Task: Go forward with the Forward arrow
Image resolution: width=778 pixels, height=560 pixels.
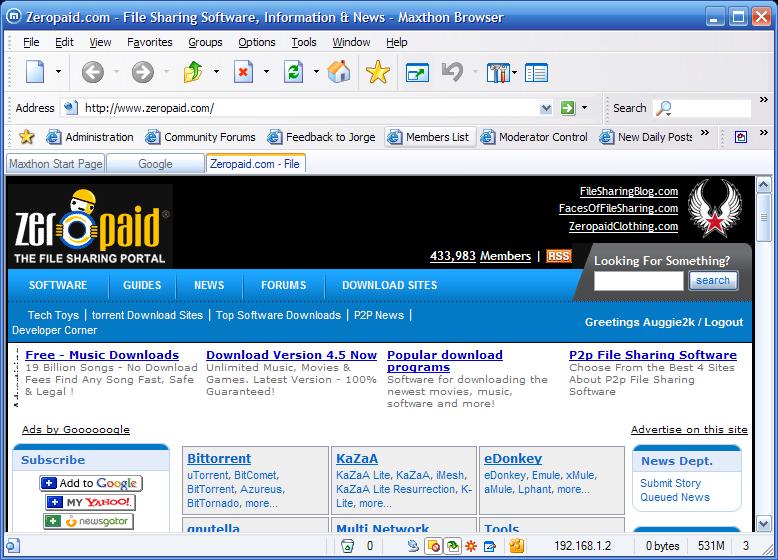Action: coord(142,72)
